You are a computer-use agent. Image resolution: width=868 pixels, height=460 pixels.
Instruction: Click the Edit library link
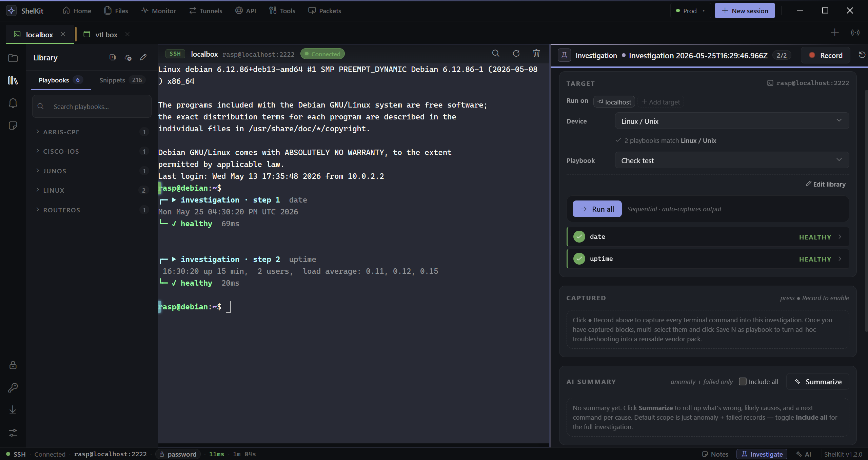pyautogui.click(x=826, y=184)
